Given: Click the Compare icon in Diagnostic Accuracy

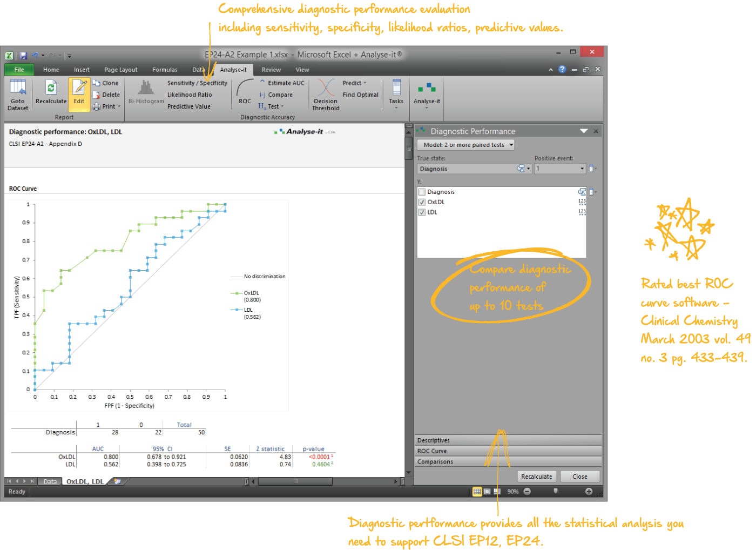Looking at the screenshot, I should click(262, 95).
